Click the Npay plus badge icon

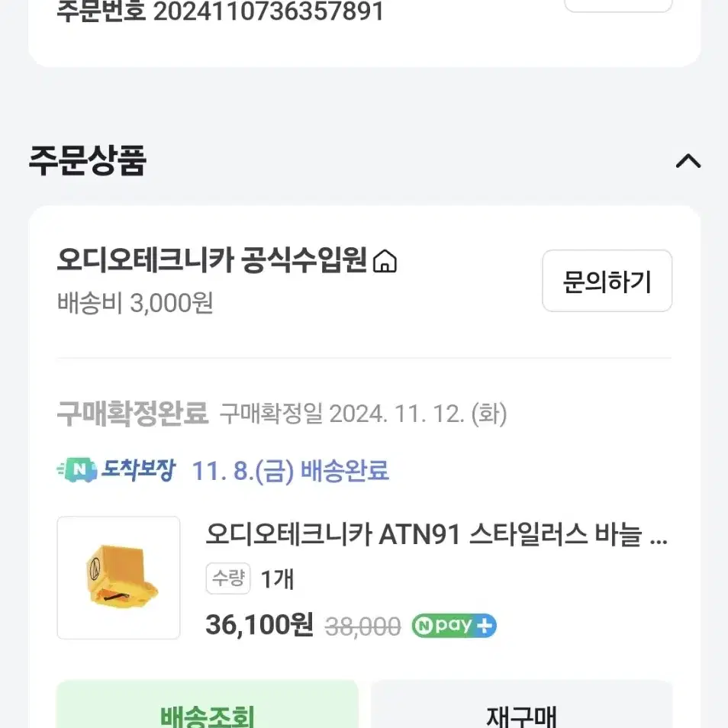(454, 626)
